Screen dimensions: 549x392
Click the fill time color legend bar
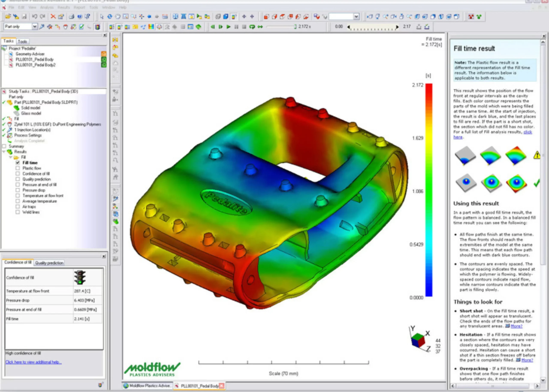[429, 190]
